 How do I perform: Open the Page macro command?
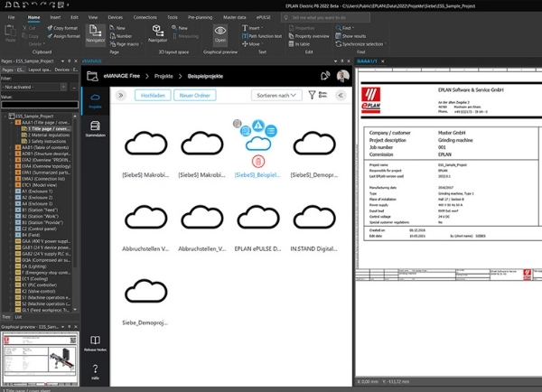(x=126, y=44)
